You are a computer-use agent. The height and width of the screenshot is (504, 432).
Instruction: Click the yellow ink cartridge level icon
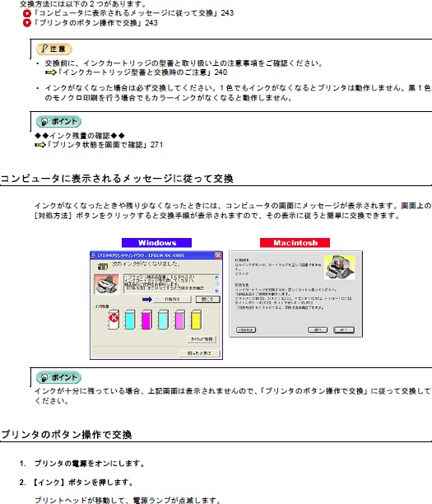pos(196,320)
